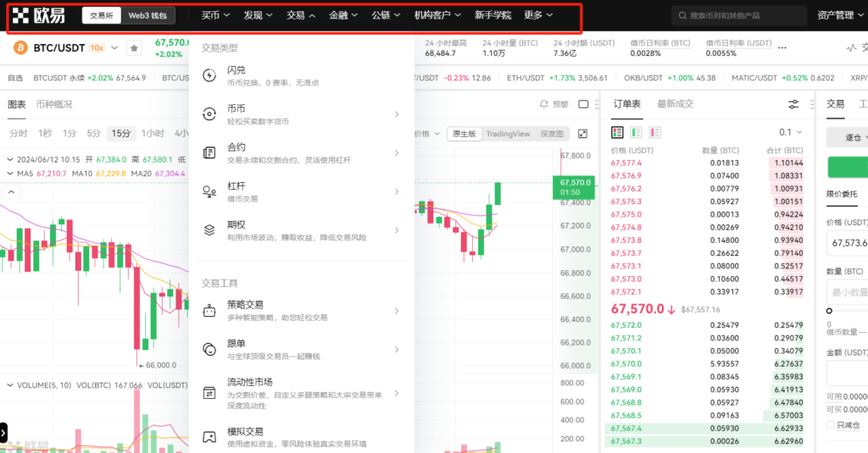Click the 10x leverage badge
868x453 pixels.
tap(97, 48)
